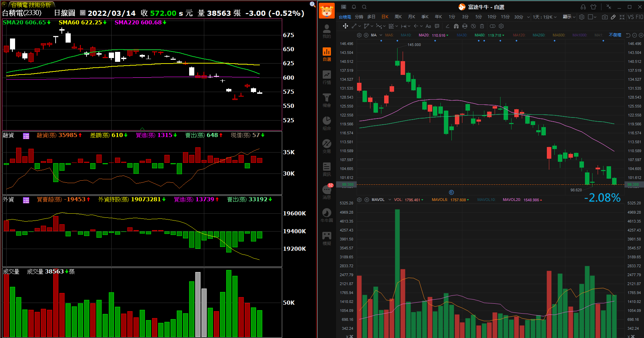Open customer service headset icon

[583, 7]
